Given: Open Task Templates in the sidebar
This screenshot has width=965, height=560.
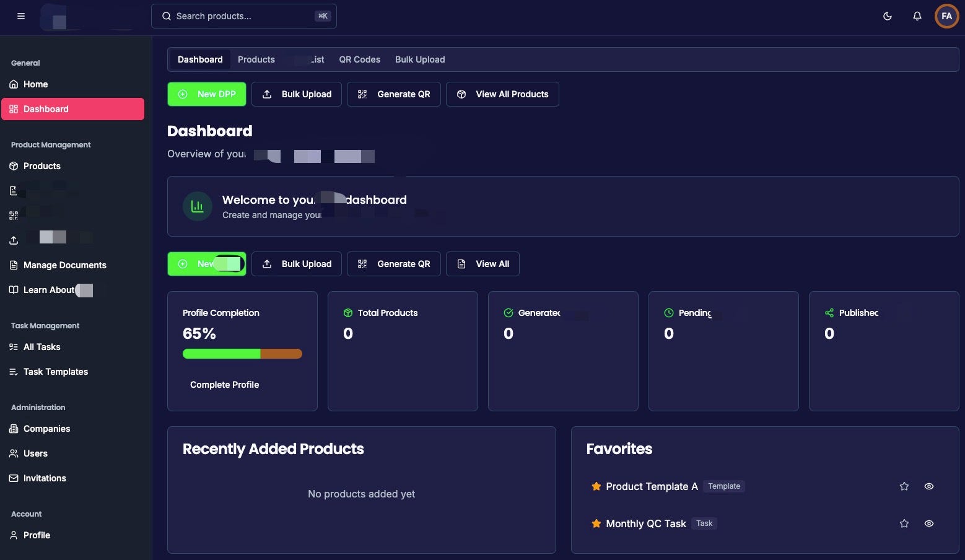Looking at the screenshot, I should [x=72, y=372].
